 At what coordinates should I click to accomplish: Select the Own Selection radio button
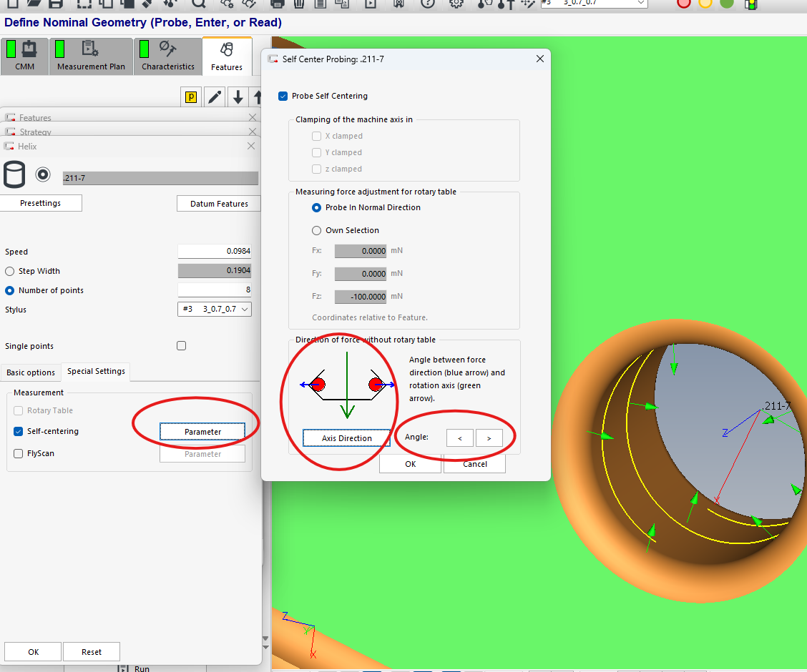click(317, 230)
